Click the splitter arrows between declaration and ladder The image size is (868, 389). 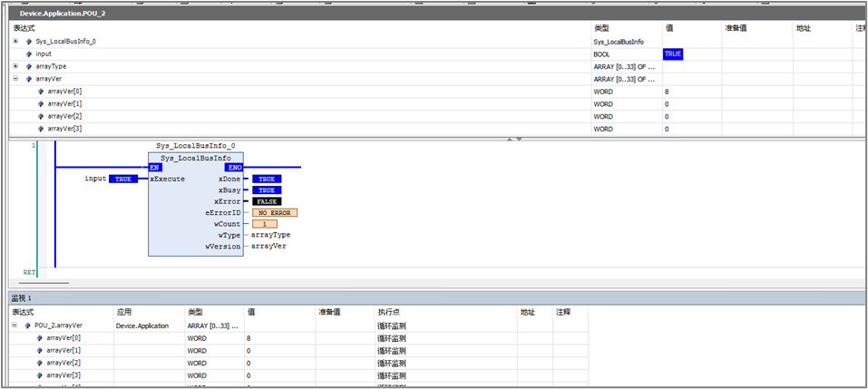click(x=515, y=139)
